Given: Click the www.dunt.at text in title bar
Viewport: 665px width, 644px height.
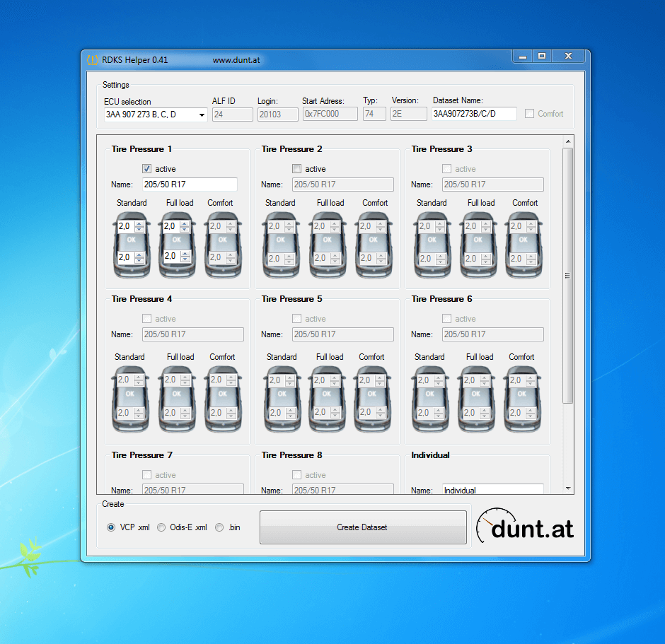Looking at the screenshot, I should 236,60.
